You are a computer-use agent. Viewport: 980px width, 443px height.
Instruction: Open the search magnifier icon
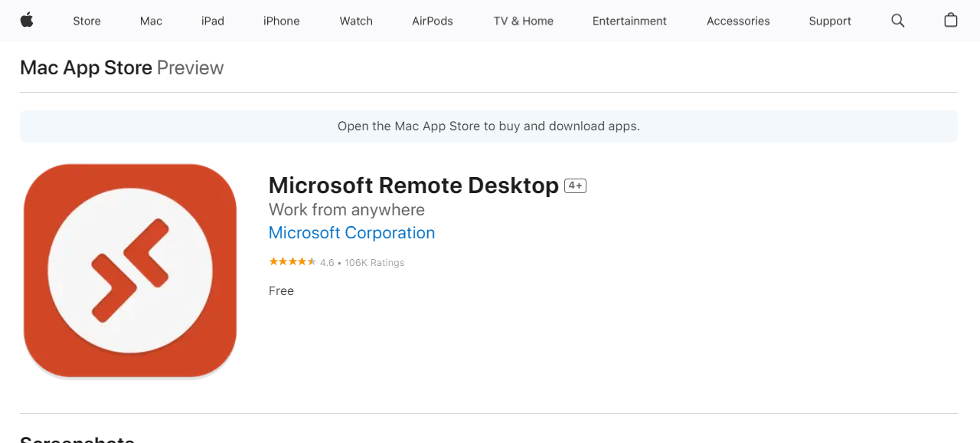click(898, 21)
